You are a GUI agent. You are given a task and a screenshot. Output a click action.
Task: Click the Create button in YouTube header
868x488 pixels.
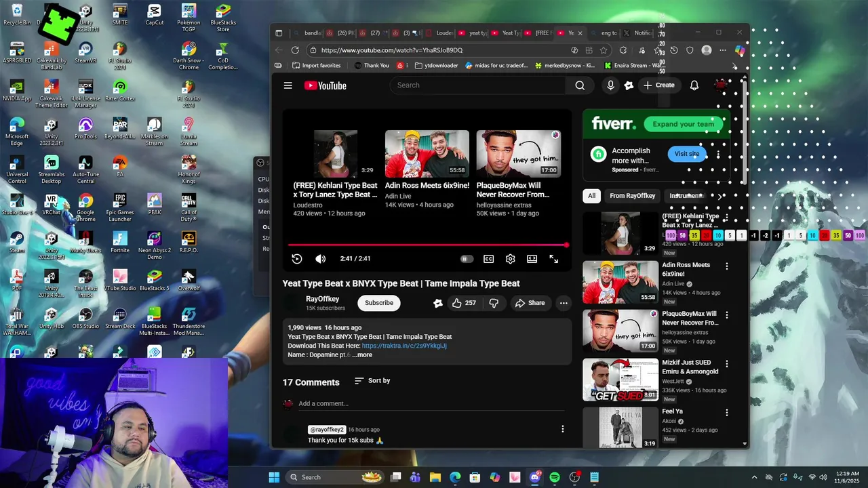pos(658,85)
